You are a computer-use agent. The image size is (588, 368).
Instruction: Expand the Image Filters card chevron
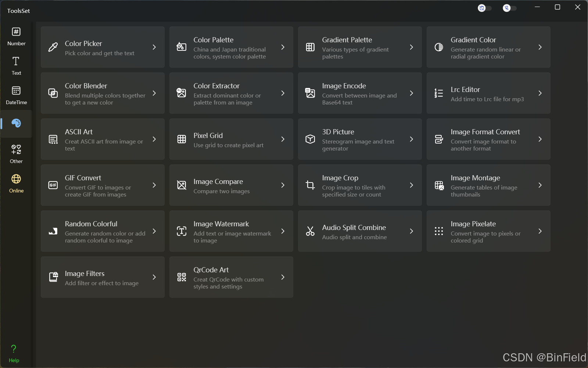pos(154,277)
